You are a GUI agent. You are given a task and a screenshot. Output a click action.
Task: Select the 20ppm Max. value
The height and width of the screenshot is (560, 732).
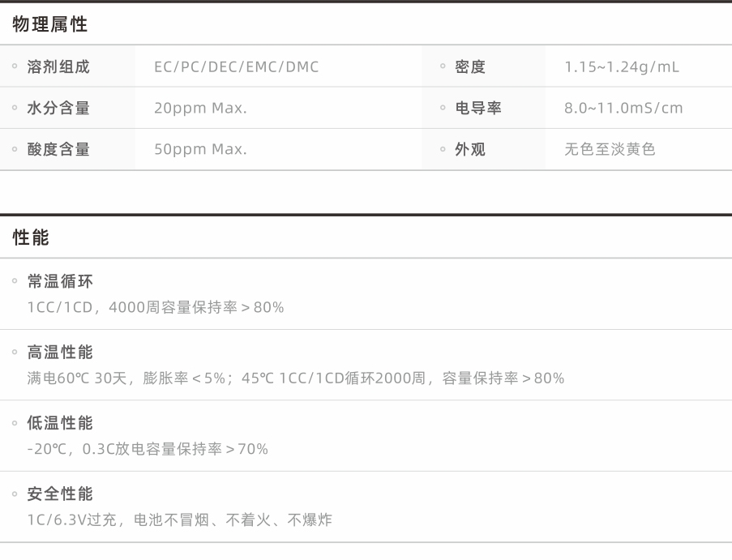[200, 109]
